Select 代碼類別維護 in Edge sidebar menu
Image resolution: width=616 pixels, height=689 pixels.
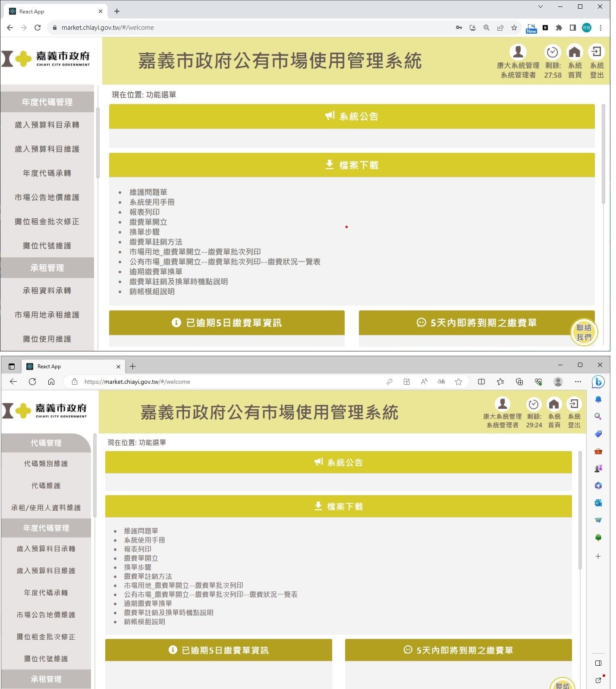(x=46, y=464)
